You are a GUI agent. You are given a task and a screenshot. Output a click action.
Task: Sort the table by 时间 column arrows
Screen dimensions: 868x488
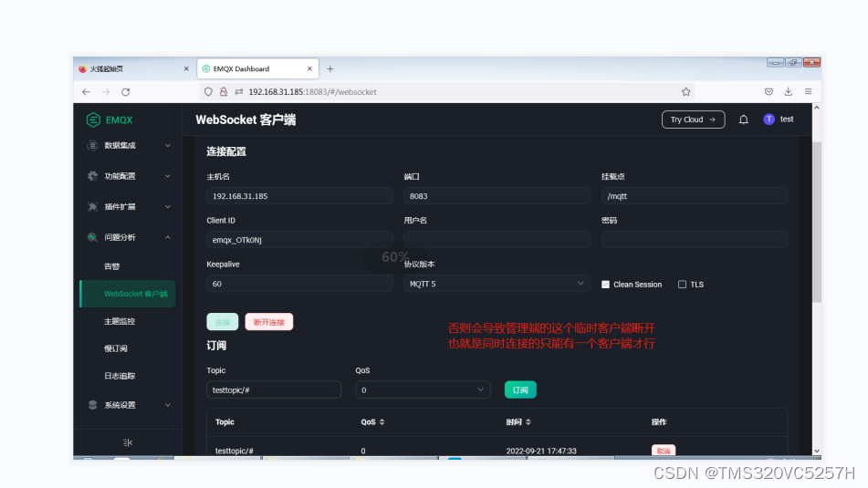click(x=528, y=422)
